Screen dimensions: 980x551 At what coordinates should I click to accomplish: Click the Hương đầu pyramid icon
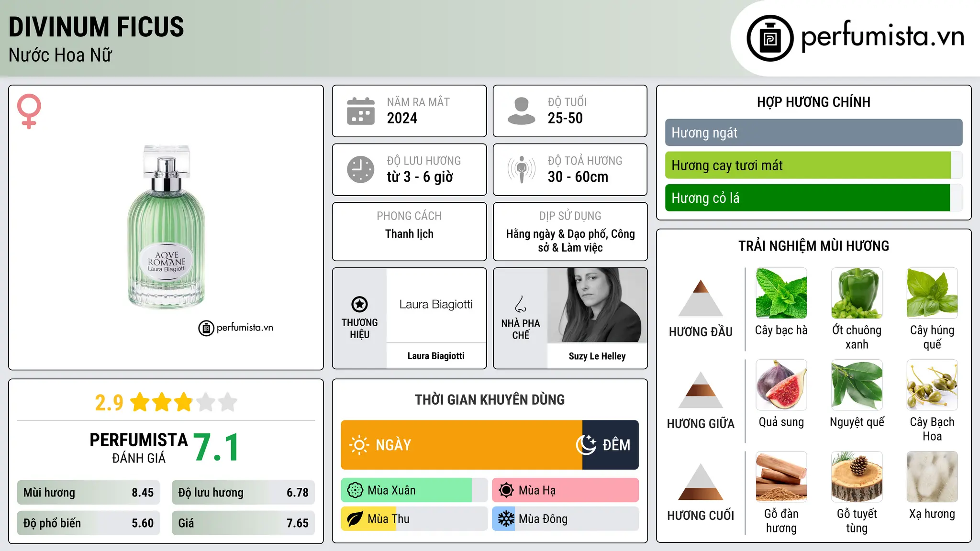pyautogui.click(x=701, y=298)
